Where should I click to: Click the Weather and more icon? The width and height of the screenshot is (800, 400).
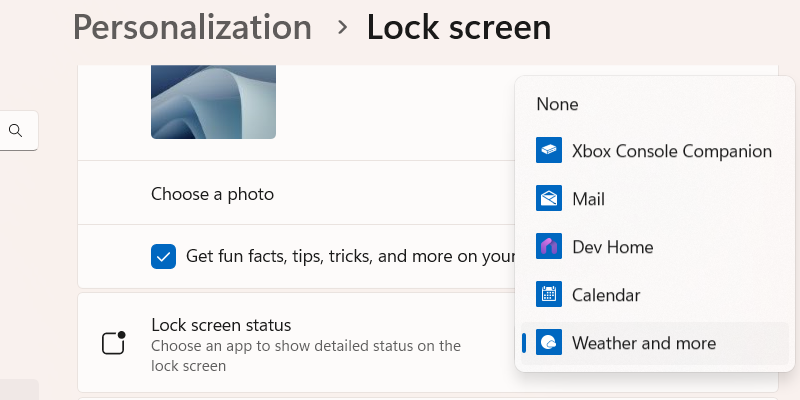pyautogui.click(x=549, y=343)
